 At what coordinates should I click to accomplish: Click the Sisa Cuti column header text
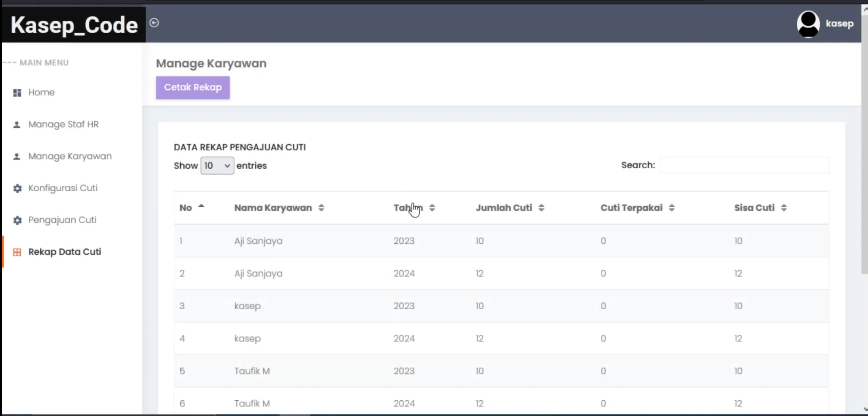point(754,208)
